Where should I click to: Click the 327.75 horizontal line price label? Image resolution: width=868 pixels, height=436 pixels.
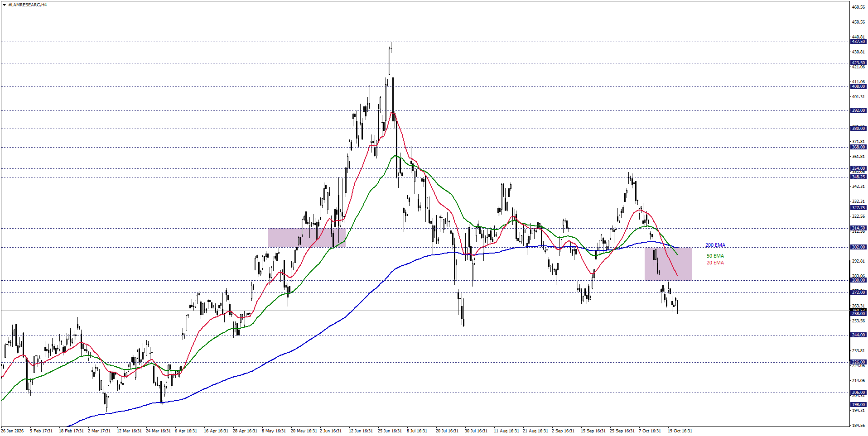click(858, 208)
